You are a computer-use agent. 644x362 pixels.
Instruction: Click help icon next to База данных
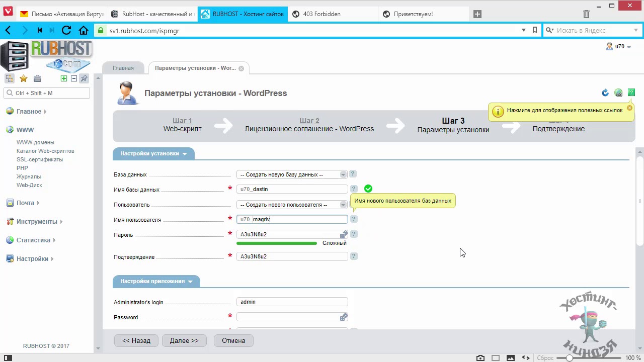tap(353, 174)
